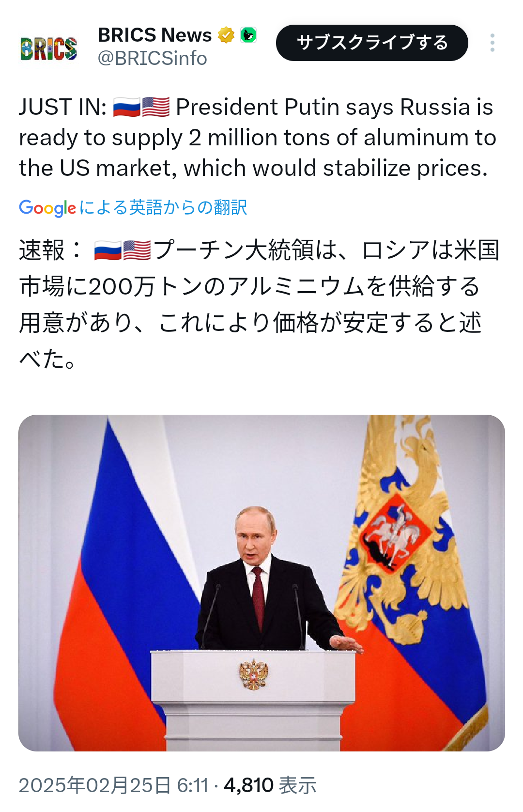Open the attached photo of Putin speaking
Screen dimensions: 523x812
tap(261, 583)
